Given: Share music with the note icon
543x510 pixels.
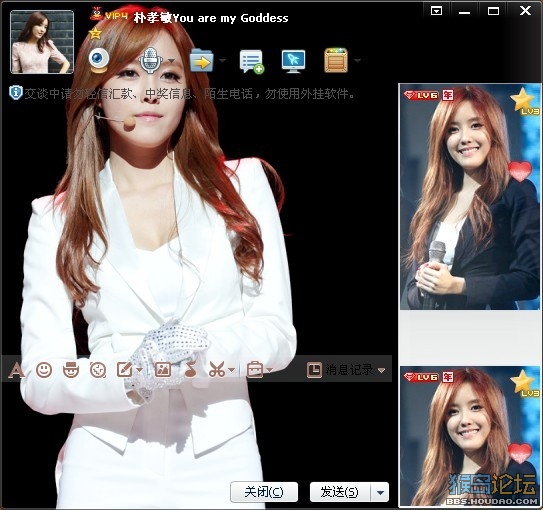Looking at the screenshot, I should (x=190, y=369).
